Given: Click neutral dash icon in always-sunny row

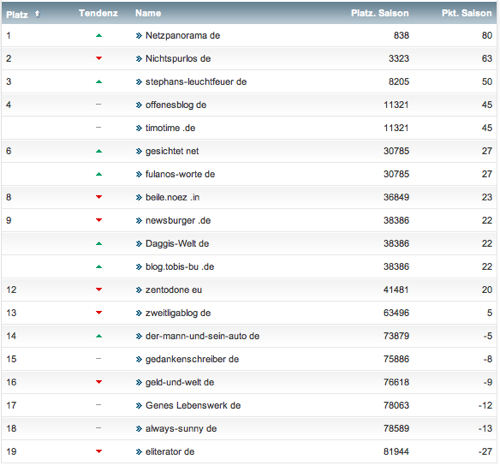Looking at the screenshot, I should click(98, 428).
